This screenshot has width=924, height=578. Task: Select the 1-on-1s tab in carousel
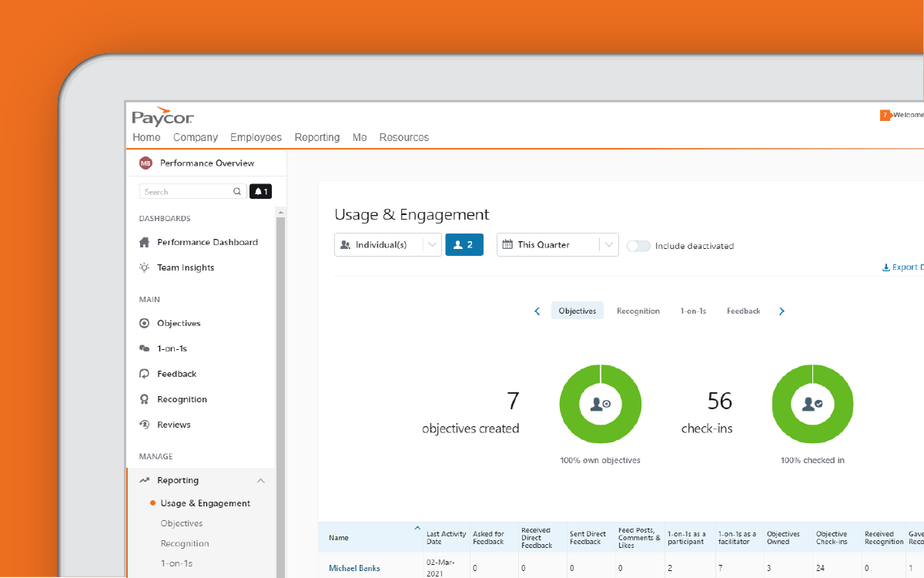tap(693, 311)
